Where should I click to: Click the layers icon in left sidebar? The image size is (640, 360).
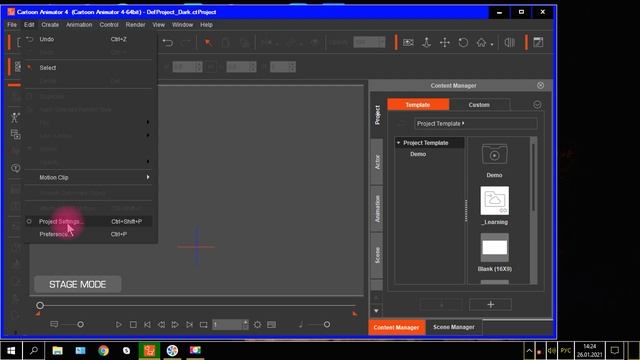click(16, 134)
